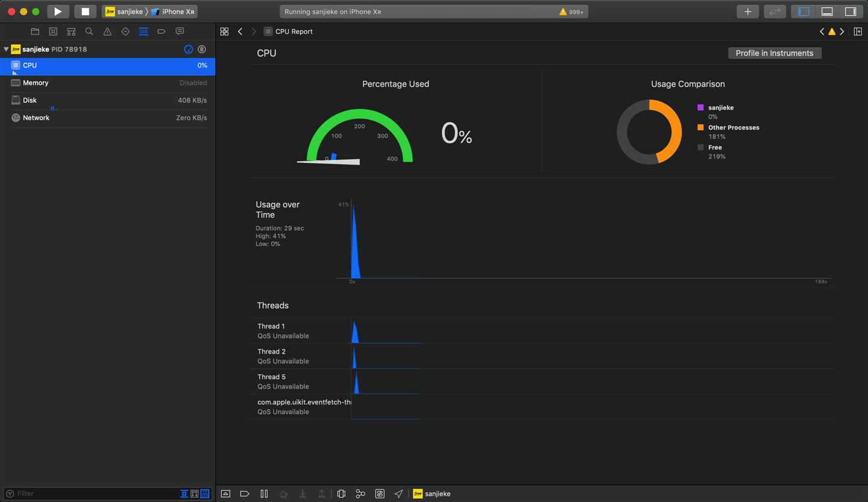Click the 999+ warnings indicator
Viewport: 868px width, 502px height.
(571, 11)
